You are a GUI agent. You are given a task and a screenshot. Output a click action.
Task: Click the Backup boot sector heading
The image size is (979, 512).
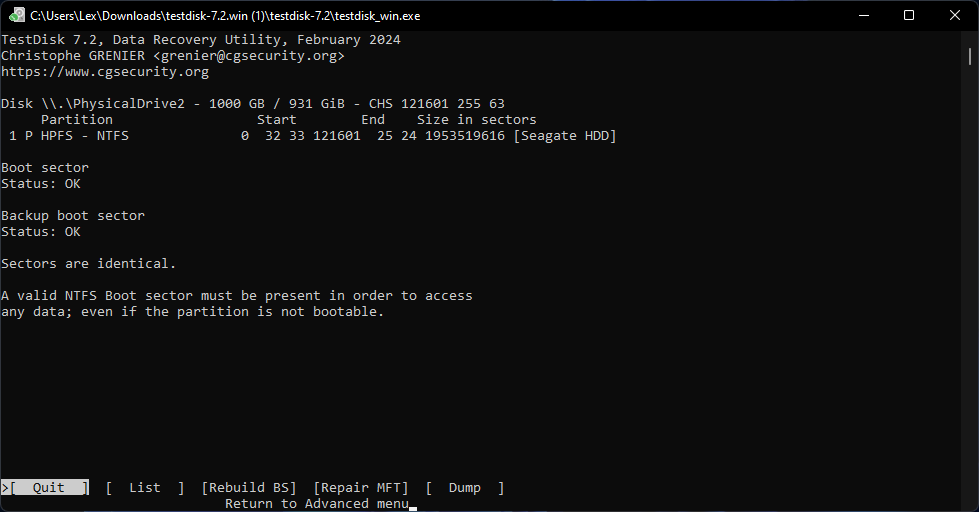click(73, 216)
